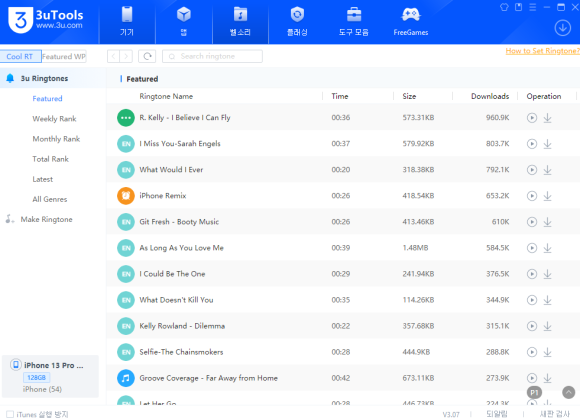Click the feedback link left of update check
This screenshot has width=580, height=419.
497,414
